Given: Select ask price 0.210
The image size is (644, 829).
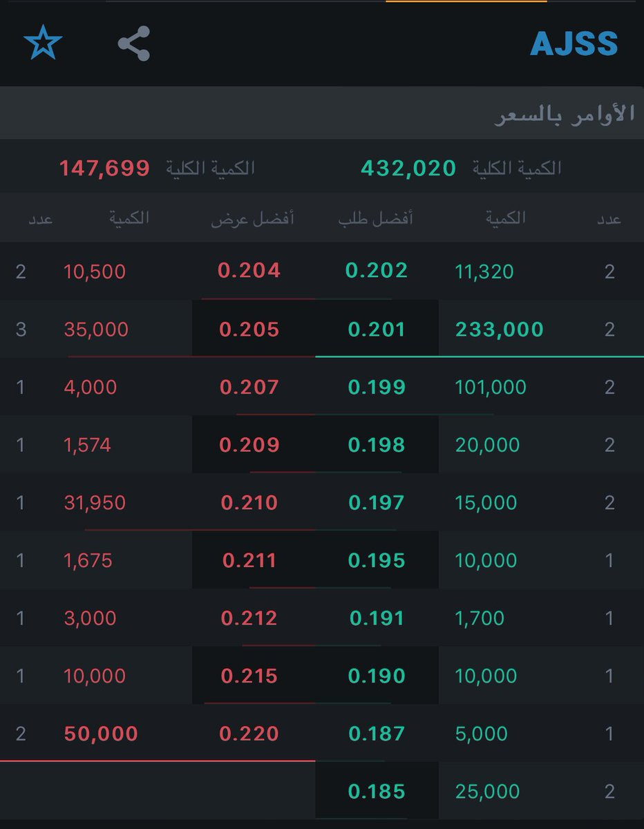Looking at the screenshot, I should tap(249, 503).
